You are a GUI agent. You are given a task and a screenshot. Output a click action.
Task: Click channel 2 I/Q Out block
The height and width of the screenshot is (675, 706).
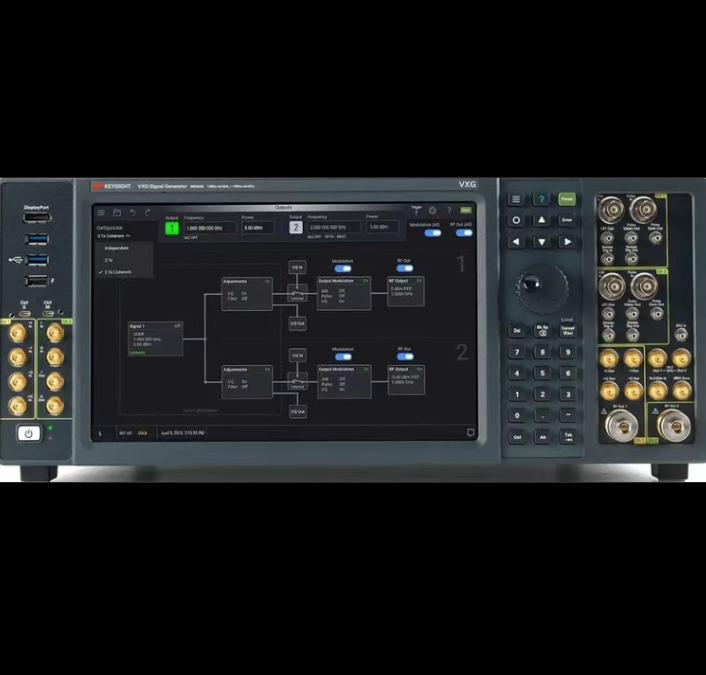click(x=298, y=412)
